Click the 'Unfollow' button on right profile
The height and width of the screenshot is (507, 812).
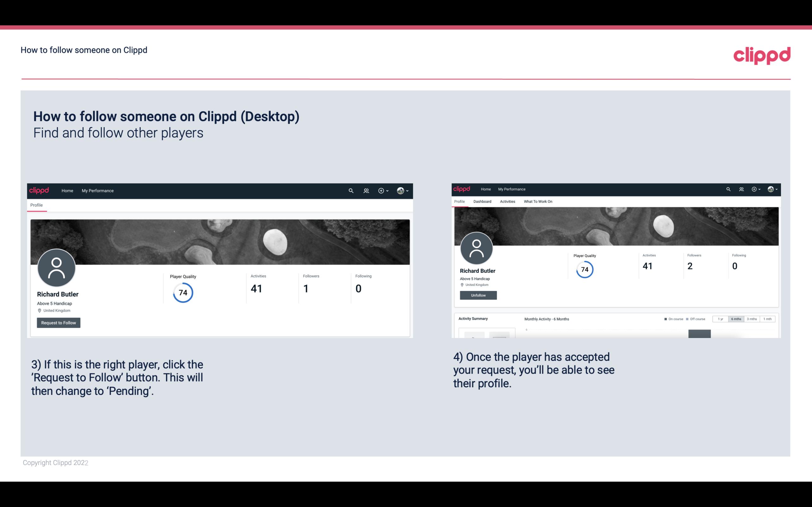pos(478,295)
